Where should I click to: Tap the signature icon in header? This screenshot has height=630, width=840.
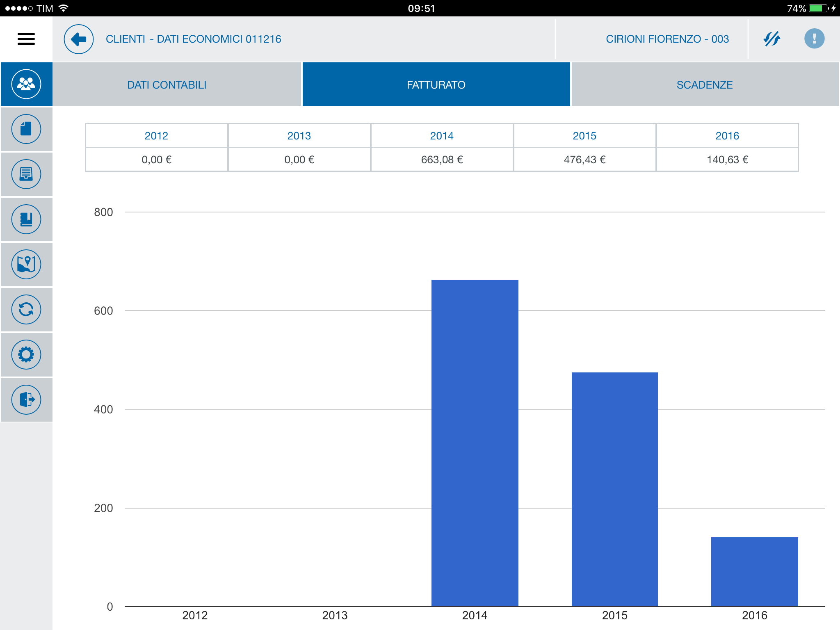coord(772,39)
